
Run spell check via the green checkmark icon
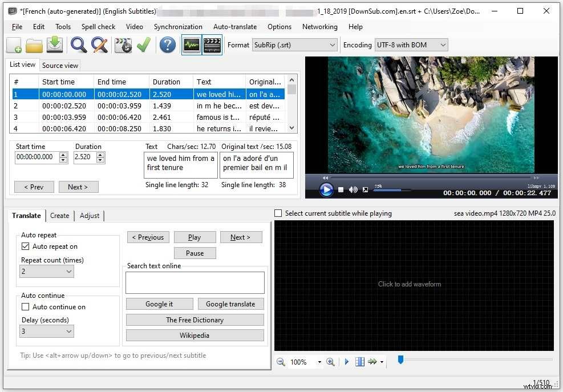(x=143, y=45)
